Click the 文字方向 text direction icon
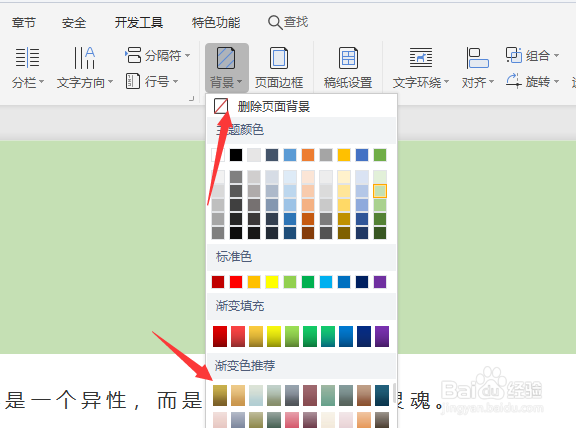This screenshot has width=576, height=428. point(84,58)
